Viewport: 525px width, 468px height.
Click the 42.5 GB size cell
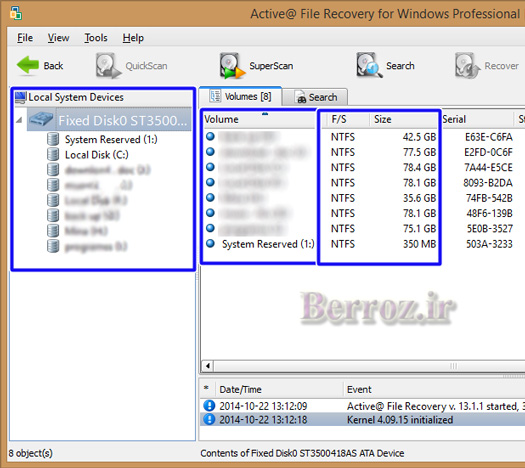(420, 137)
